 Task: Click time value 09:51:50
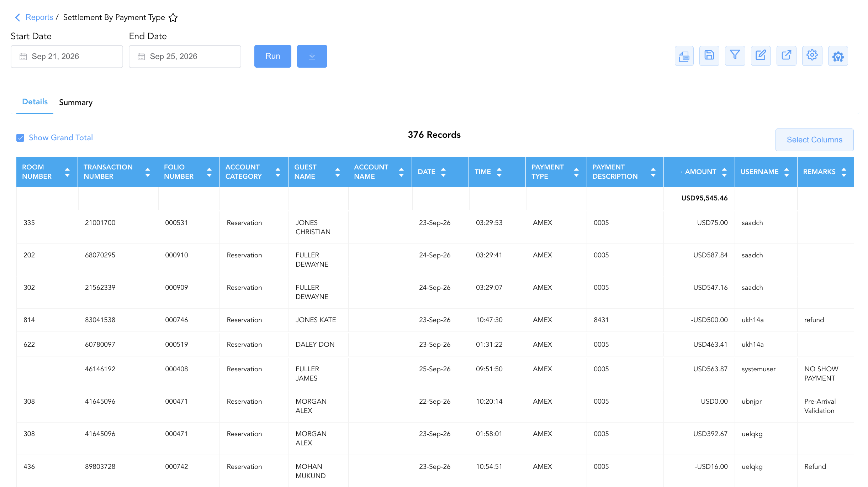pyautogui.click(x=489, y=369)
